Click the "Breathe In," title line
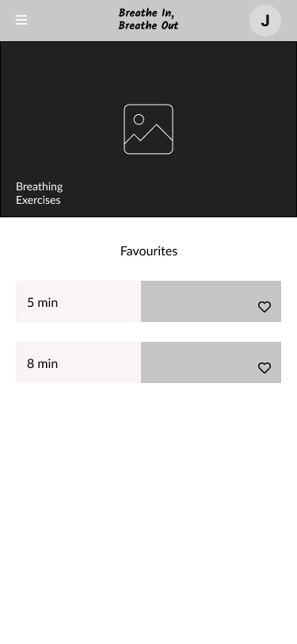The image size is (297, 644). click(x=147, y=13)
